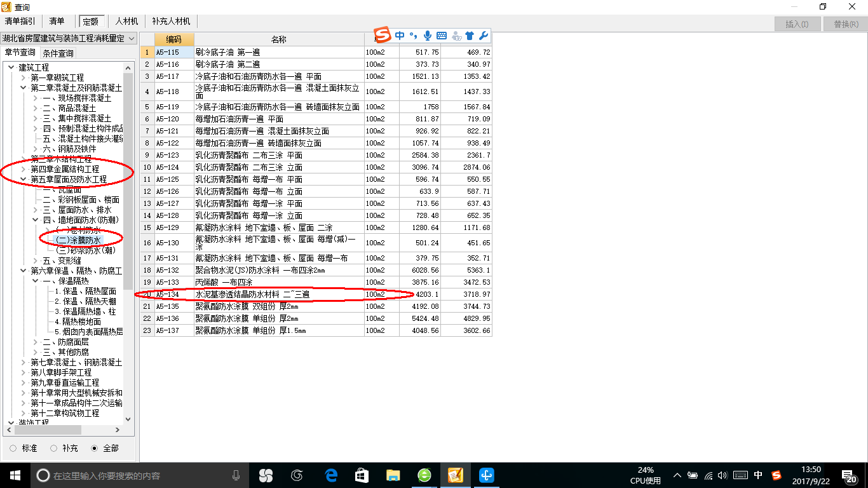Open the volume speaker tray icon
868x488 pixels.
[x=724, y=475]
